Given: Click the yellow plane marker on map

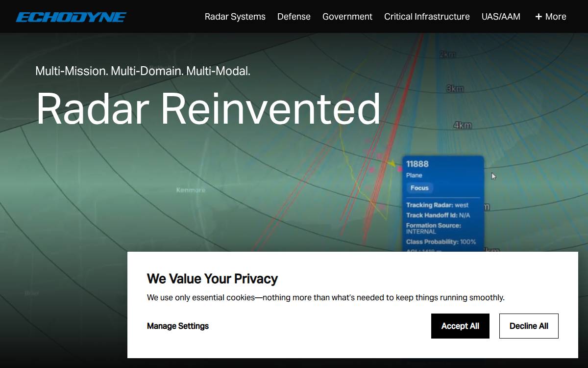Looking at the screenshot, I should click(x=392, y=163).
